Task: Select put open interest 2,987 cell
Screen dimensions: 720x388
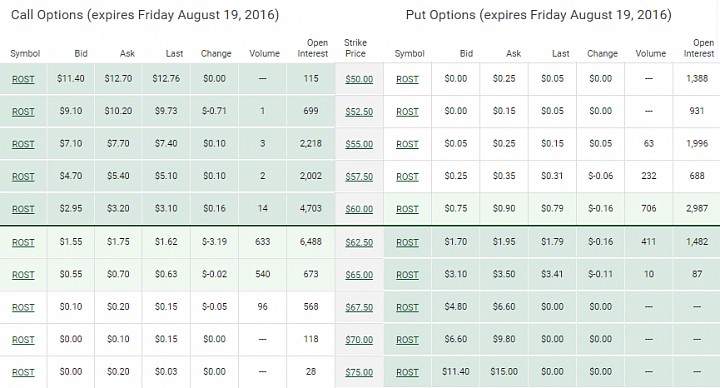Action: (x=697, y=208)
